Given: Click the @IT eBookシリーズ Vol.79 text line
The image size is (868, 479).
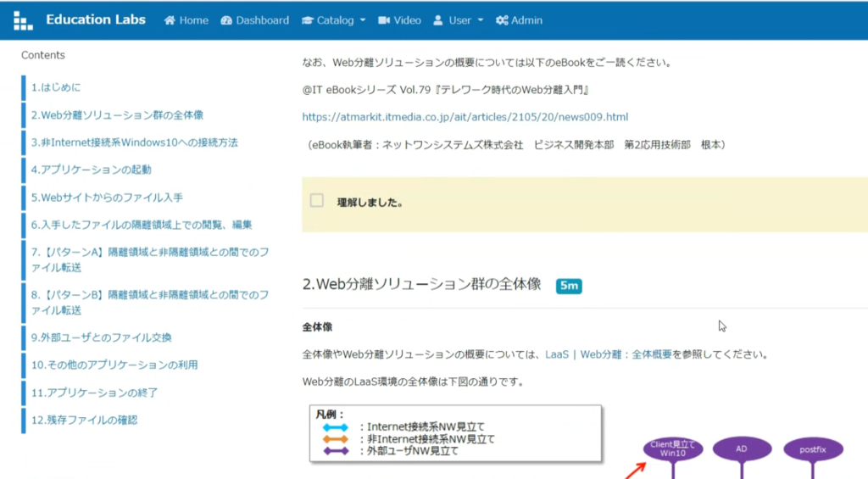Looking at the screenshot, I should pos(446,90).
